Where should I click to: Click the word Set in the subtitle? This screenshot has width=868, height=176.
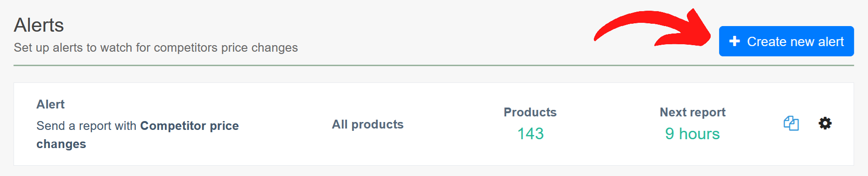[22, 47]
